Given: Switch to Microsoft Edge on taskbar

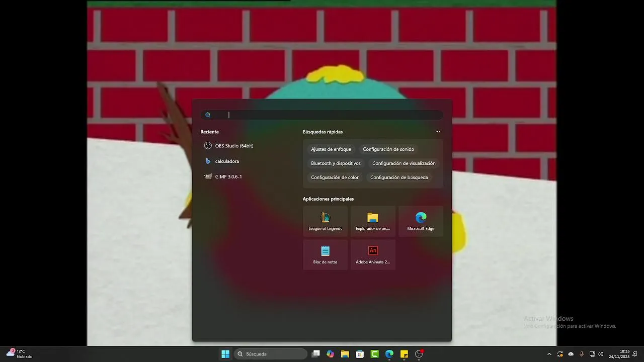Looking at the screenshot, I should point(389,354).
